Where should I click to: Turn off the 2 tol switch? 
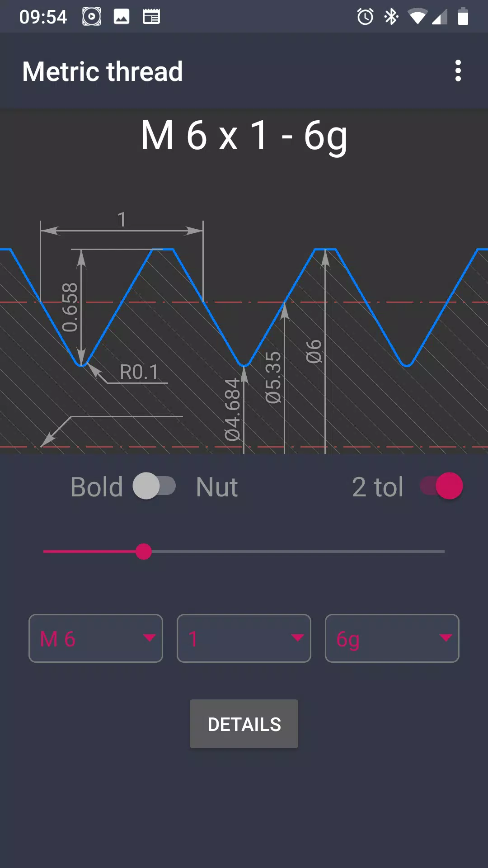click(441, 486)
